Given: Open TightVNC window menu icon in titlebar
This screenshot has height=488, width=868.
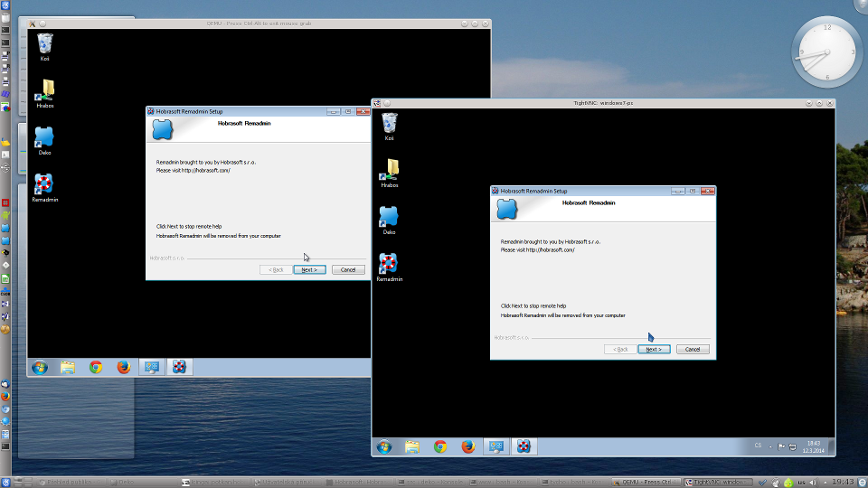Looking at the screenshot, I should [377, 103].
